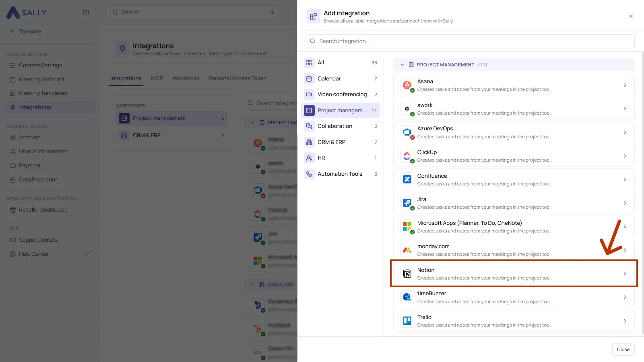Click the CRM & ERP building icon in dialog
This screenshot has height=362, width=644.
[x=309, y=142]
